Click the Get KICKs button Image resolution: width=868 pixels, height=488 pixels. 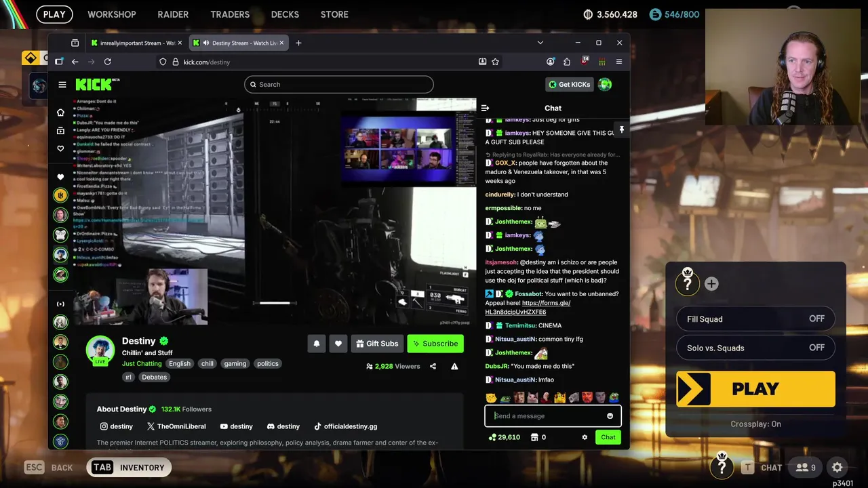(570, 84)
